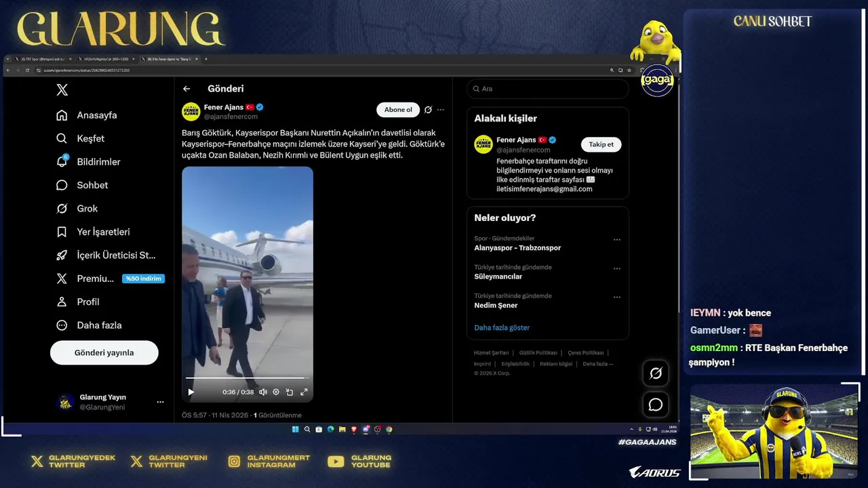Click Hizmet Şartları footer link
The height and width of the screenshot is (488, 868).
point(491,352)
